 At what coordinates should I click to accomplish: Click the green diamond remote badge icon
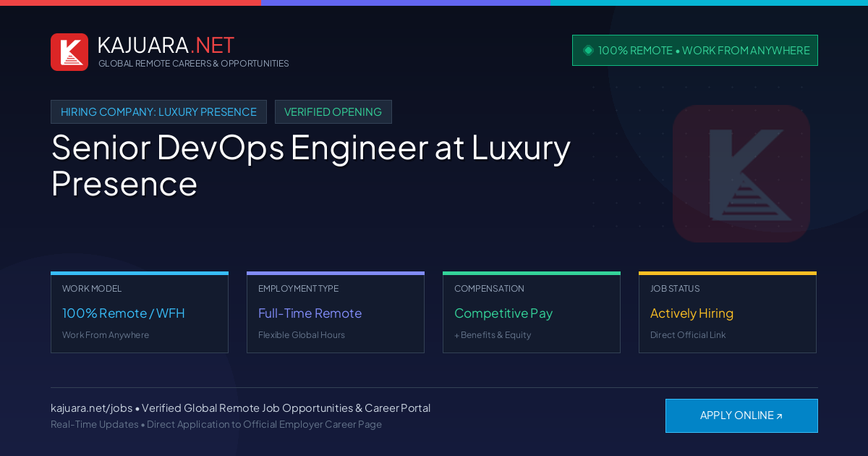[x=588, y=50]
